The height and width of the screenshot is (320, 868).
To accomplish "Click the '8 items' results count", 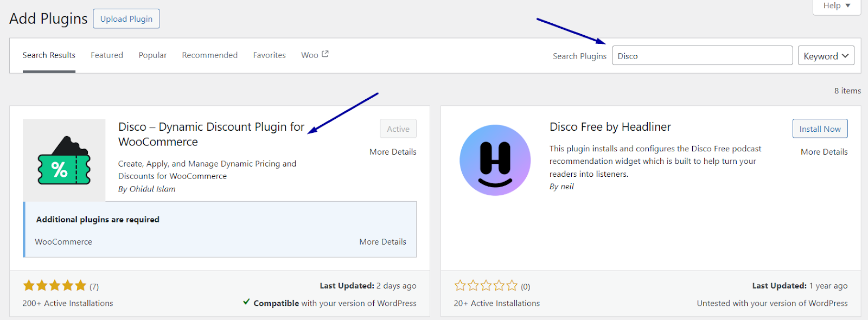I will tap(847, 91).
